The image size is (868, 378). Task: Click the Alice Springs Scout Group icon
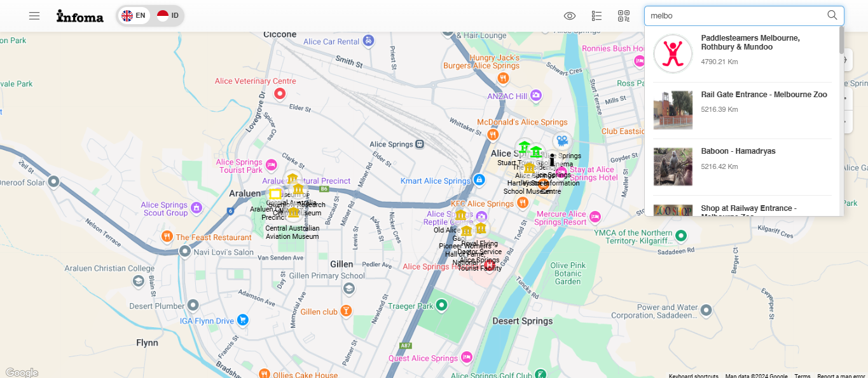196,208
